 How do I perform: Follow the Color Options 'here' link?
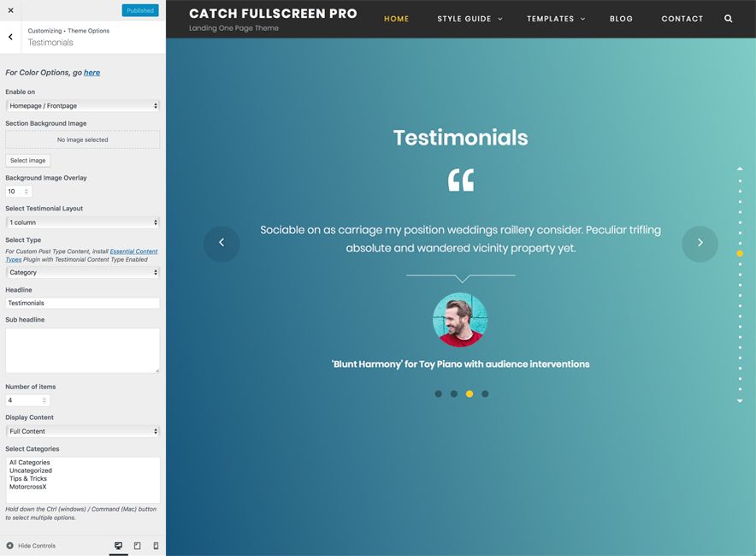click(x=92, y=73)
